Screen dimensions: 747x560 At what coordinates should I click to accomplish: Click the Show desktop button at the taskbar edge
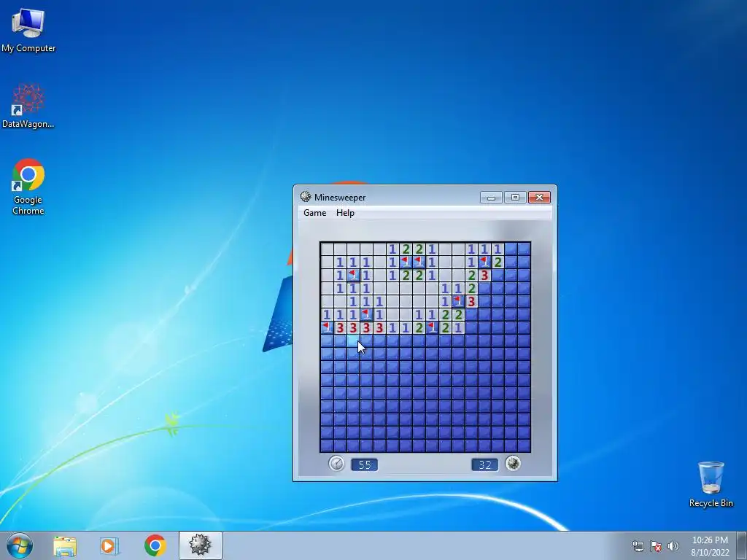pyautogui.click(x=742, y=545)
